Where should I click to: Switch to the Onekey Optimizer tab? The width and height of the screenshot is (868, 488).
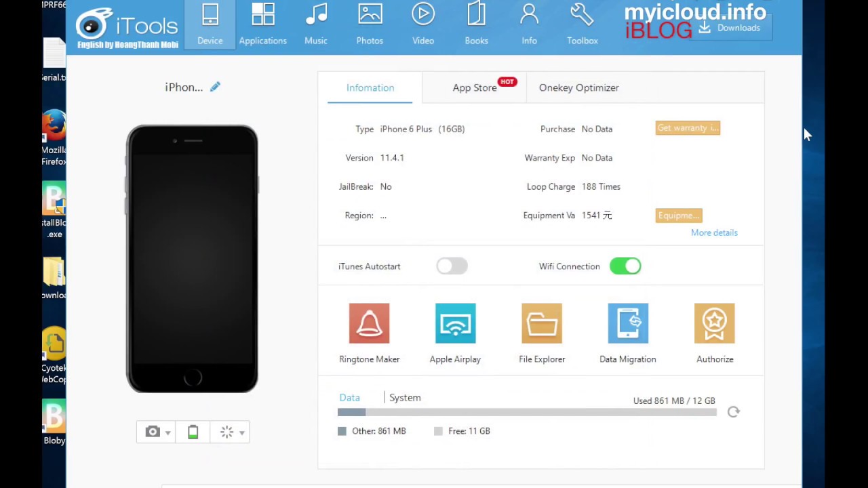(x=578, y=87)
